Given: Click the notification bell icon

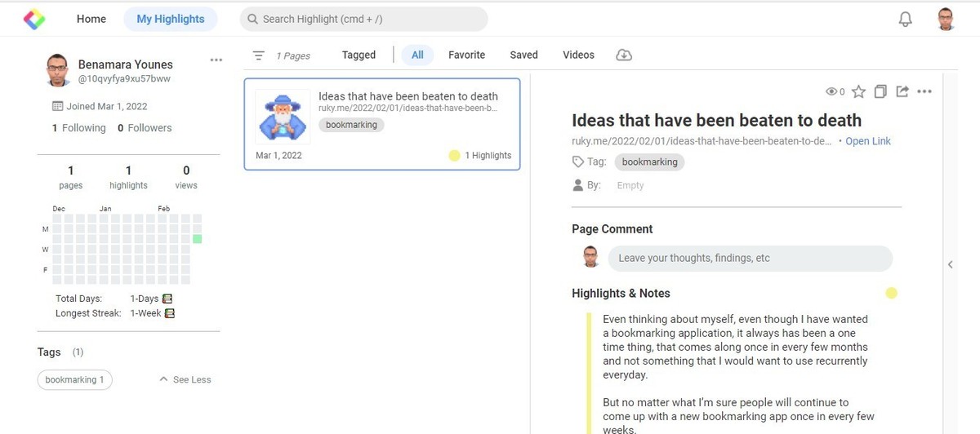Looking at the screenshot, I should 905,20.
